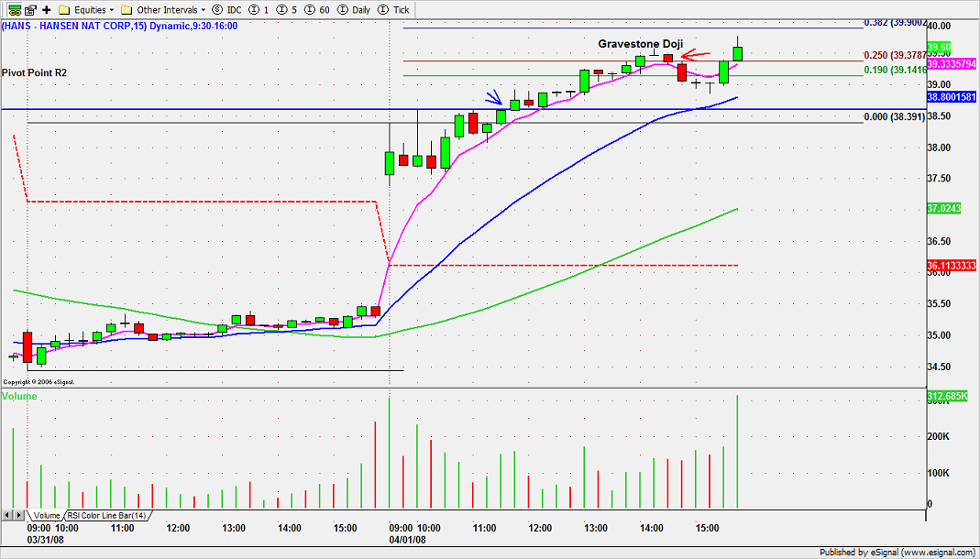This screenshot has height=559, width=980.
Task: Click the tab scroll right arrow
Action: (19, 515)
